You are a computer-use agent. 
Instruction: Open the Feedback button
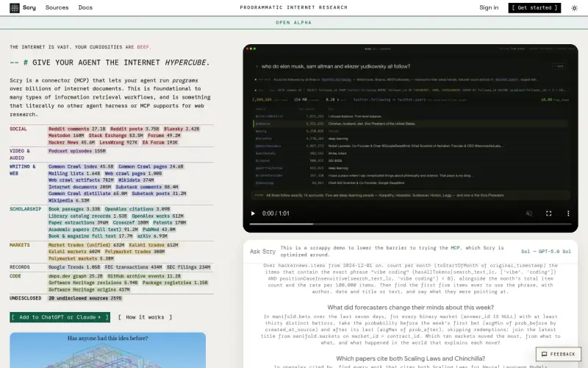[559, 354]
